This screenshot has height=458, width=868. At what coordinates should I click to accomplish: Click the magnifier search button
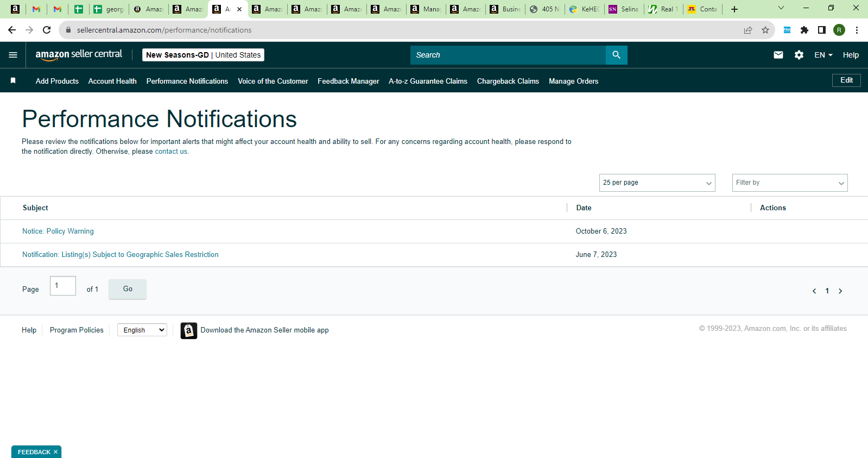coord(616,55)
